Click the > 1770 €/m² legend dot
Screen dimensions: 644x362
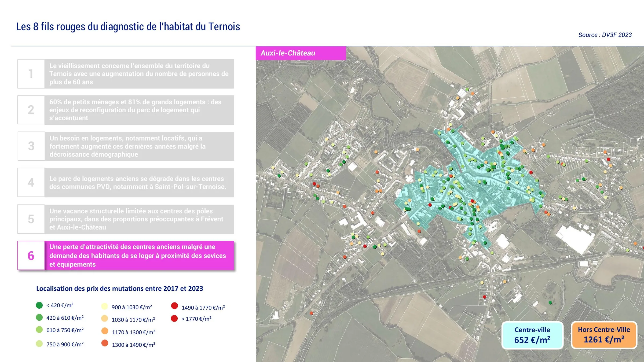(174, 319)
